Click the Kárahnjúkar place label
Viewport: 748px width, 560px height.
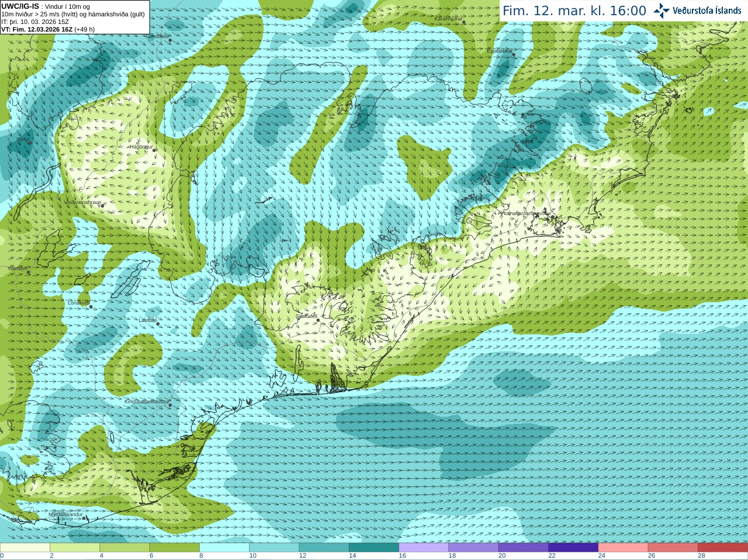[x=448, y=19]
